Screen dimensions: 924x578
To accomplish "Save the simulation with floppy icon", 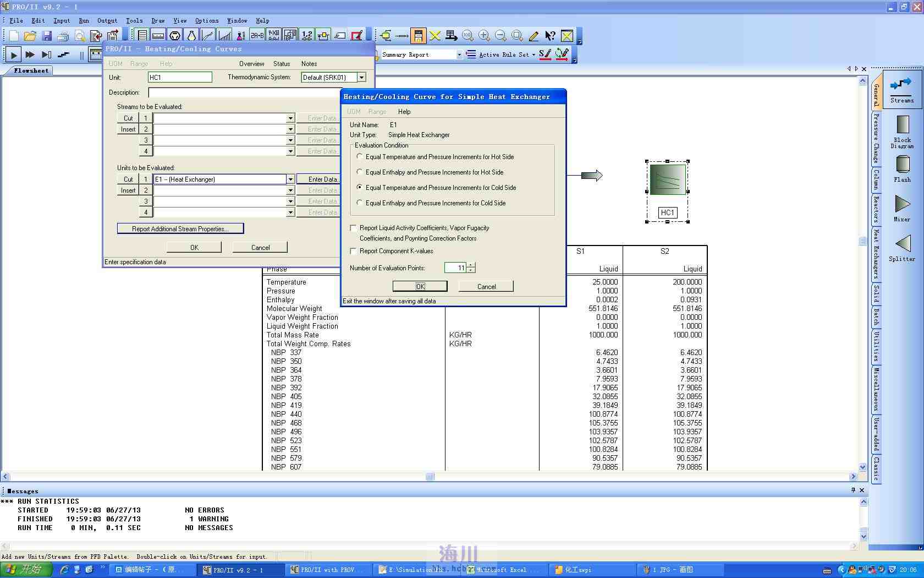I will coord(47,36).
